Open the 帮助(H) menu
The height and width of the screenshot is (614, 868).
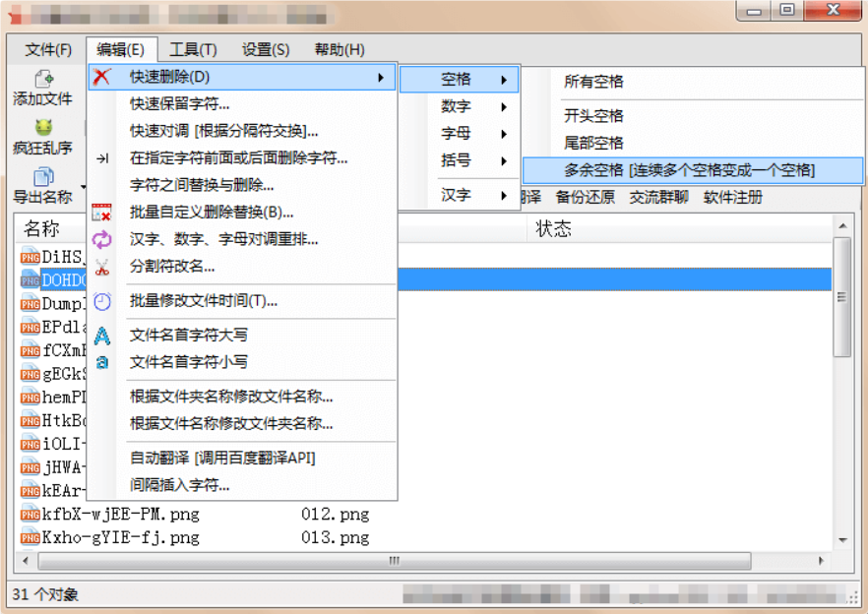tap(340, 50)
